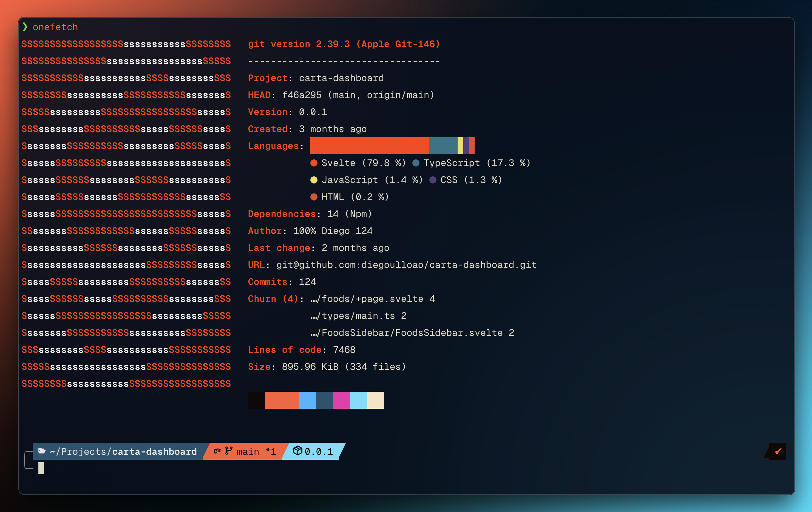Click 'git version 2.39.3 (Apple Git-146)' header
The image size is (812, 512).
tap(344, 44)
